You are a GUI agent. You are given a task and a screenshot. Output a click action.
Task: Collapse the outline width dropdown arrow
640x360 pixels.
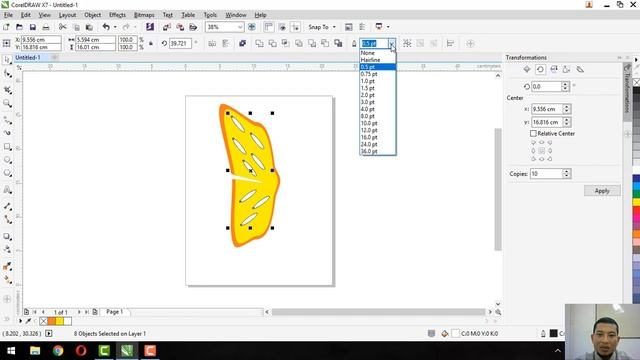tap(392, 43)
